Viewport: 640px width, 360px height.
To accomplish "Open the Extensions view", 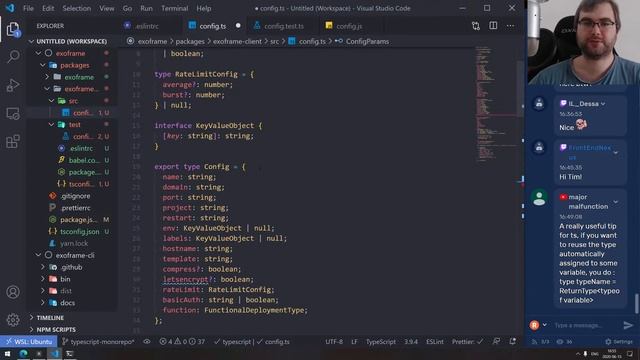I will tap(13, 142).
